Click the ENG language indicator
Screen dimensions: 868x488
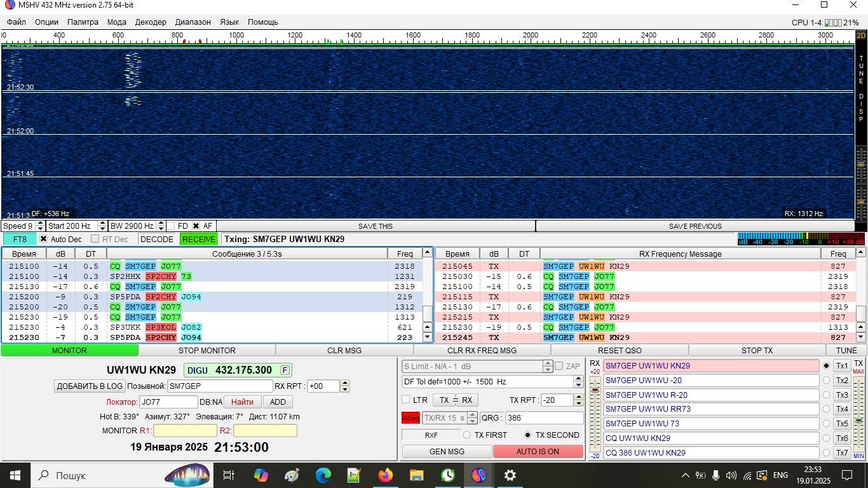[x=780, y=475]
